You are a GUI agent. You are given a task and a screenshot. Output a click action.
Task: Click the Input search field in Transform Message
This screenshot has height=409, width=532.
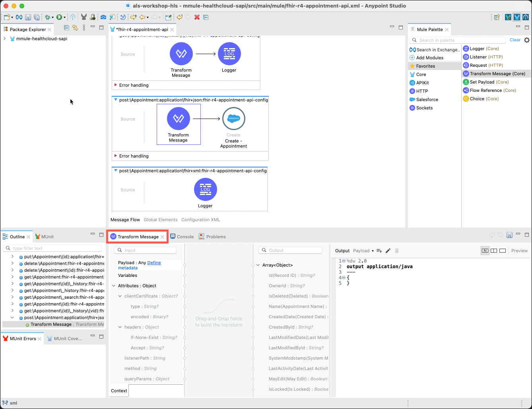(145, 250)
